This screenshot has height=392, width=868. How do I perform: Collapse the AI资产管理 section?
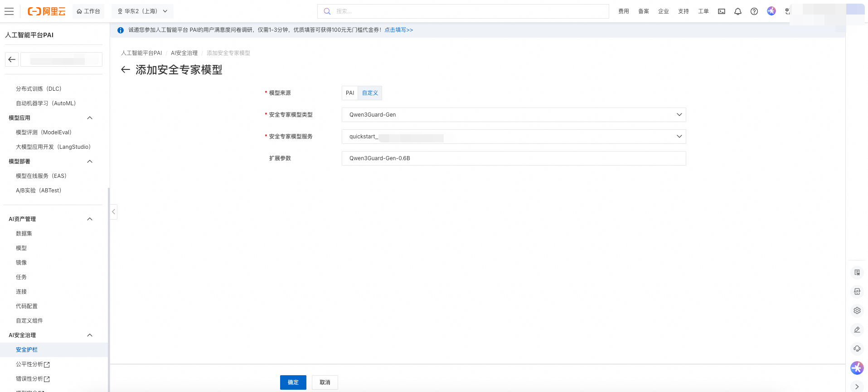pyautogui.click(x=90, y=219)
